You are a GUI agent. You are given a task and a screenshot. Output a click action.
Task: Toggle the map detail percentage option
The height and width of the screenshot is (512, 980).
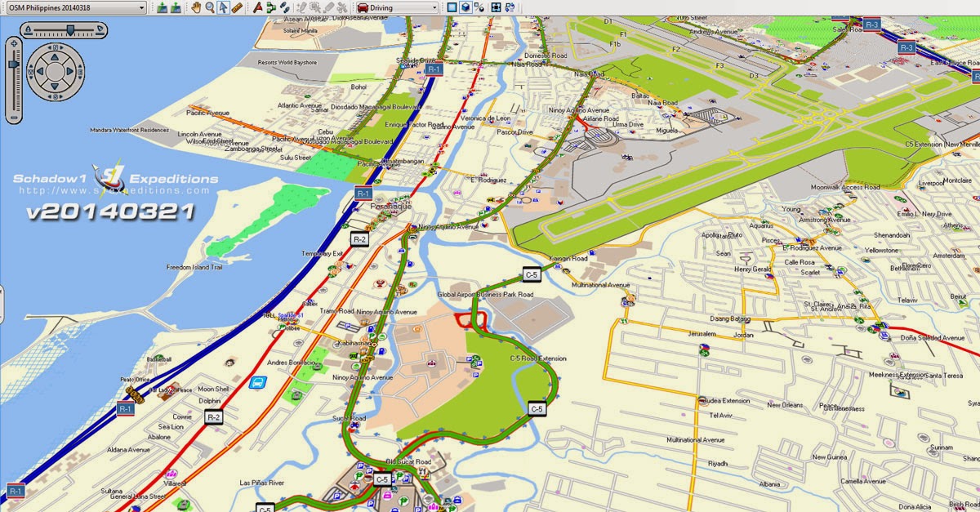tap(479, 7)
